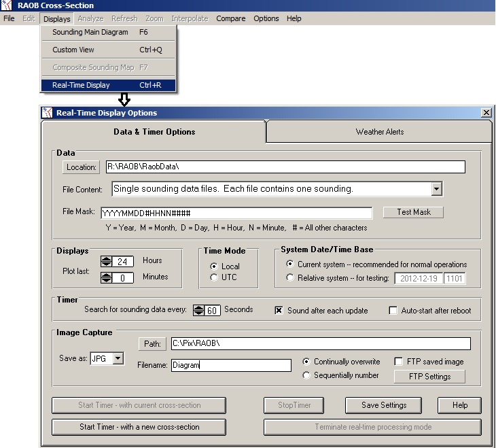Click Start Timer with a new cross-section

139,427
